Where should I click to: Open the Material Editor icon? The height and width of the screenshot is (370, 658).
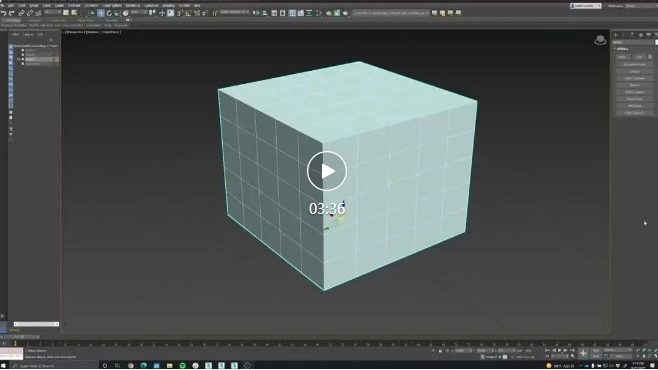pyautogui.click(x=319, y=13)
